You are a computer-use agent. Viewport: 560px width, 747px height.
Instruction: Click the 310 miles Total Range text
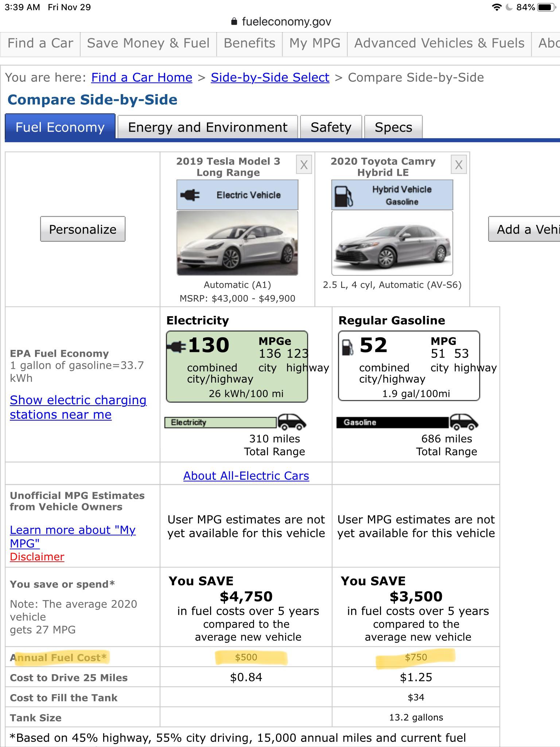[275, 445]
